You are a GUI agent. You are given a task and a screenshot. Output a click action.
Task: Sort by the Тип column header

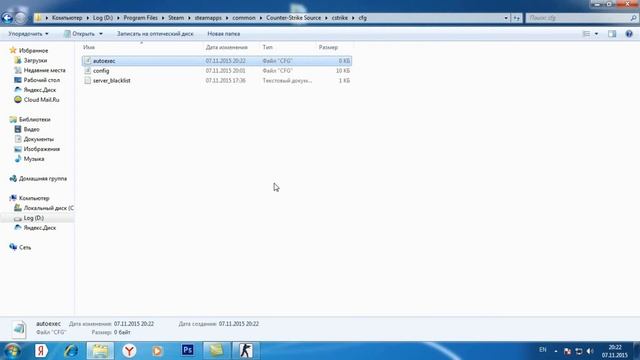pos(267,47)
